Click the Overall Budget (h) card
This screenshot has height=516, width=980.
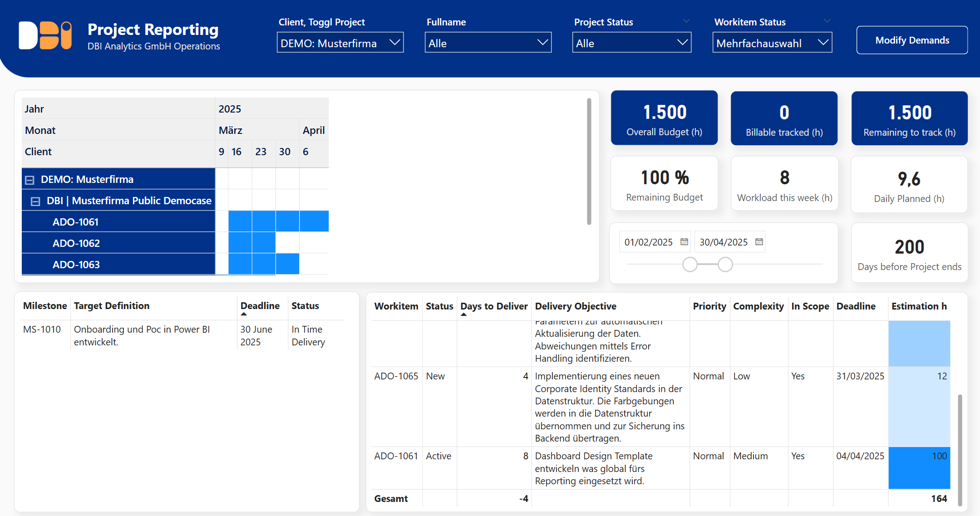point(664,118)
